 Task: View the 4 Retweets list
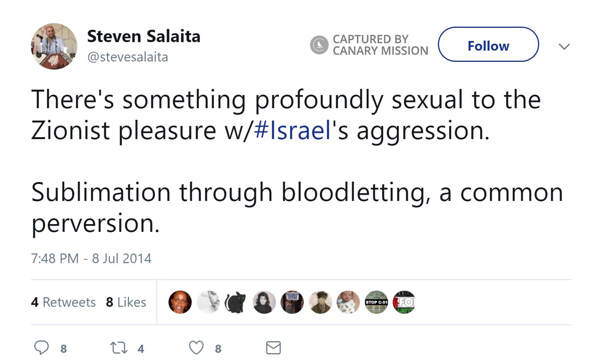[x=63, y=302]
